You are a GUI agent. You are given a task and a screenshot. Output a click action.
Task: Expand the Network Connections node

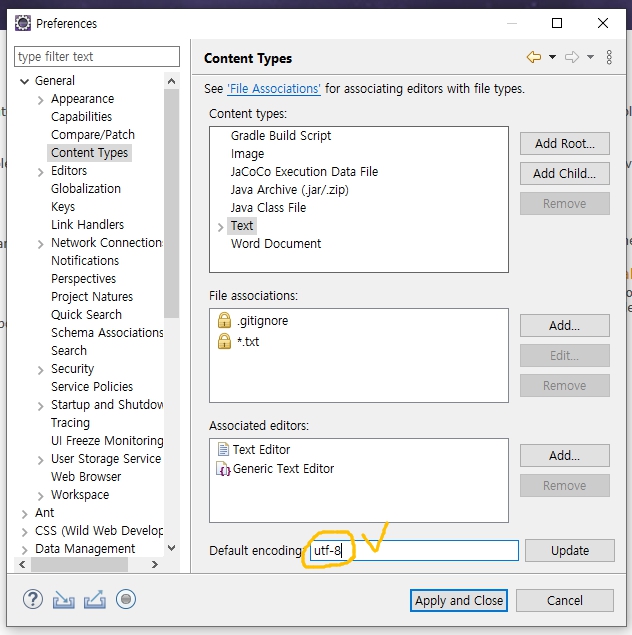(40, 244)
